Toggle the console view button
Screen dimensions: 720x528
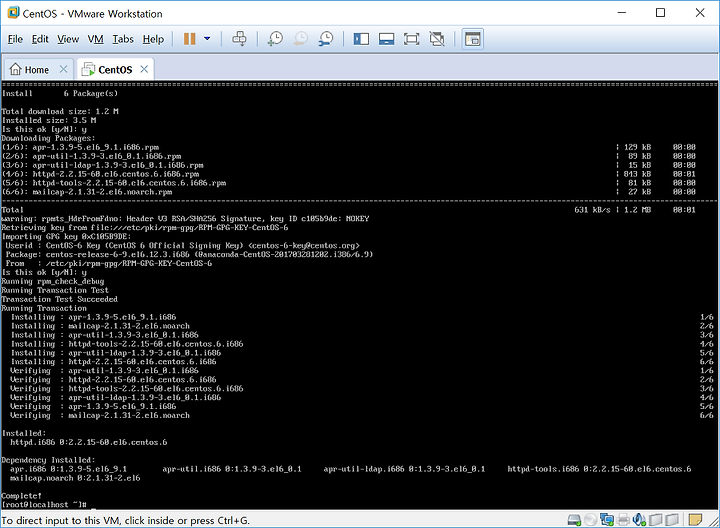472,39
